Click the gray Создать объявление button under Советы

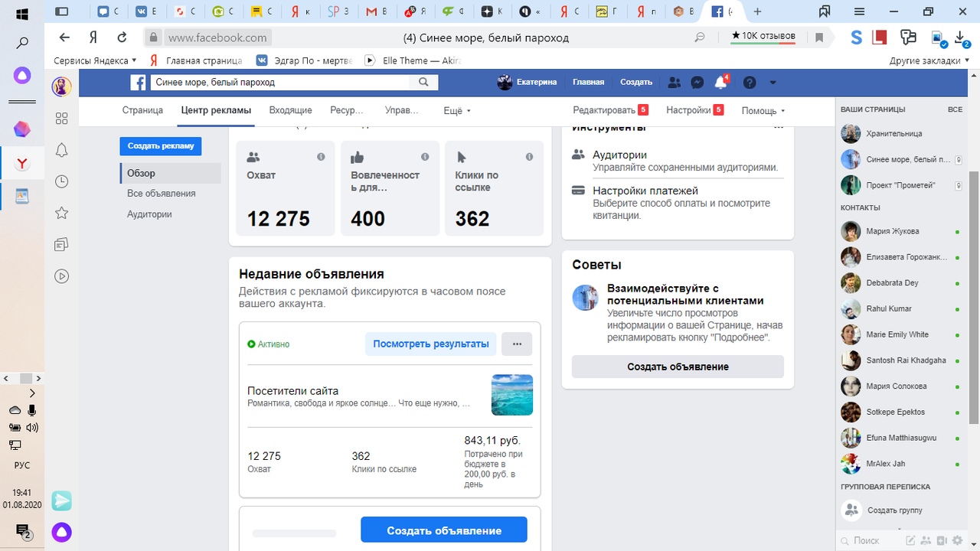click(x=678, y=367)
